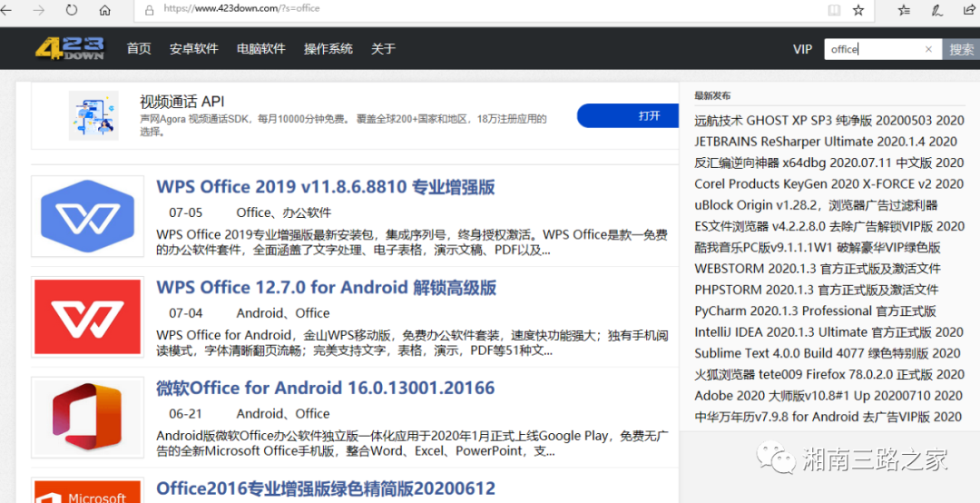Click the video call ad illustration
The image size is (980, 503).
click(93, 115)
